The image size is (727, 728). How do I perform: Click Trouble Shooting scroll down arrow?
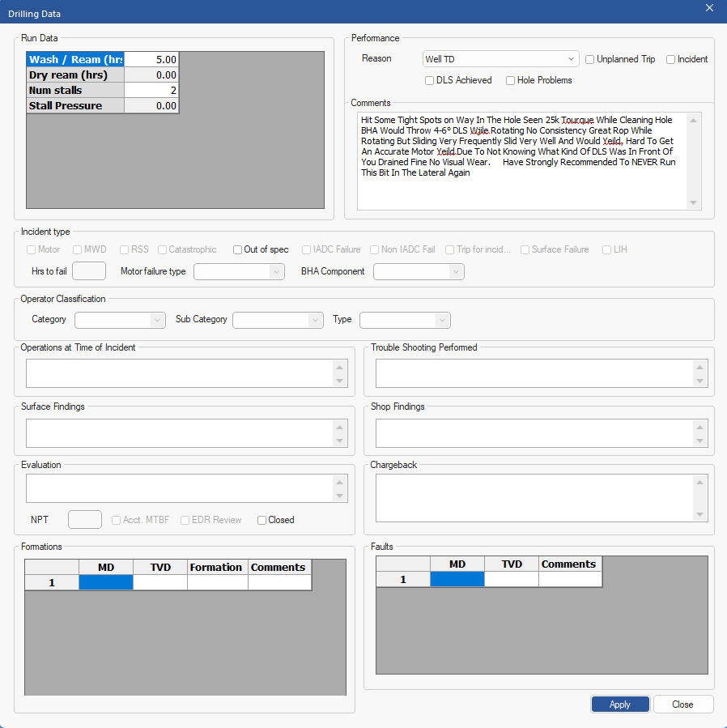[x=699, y=381]
